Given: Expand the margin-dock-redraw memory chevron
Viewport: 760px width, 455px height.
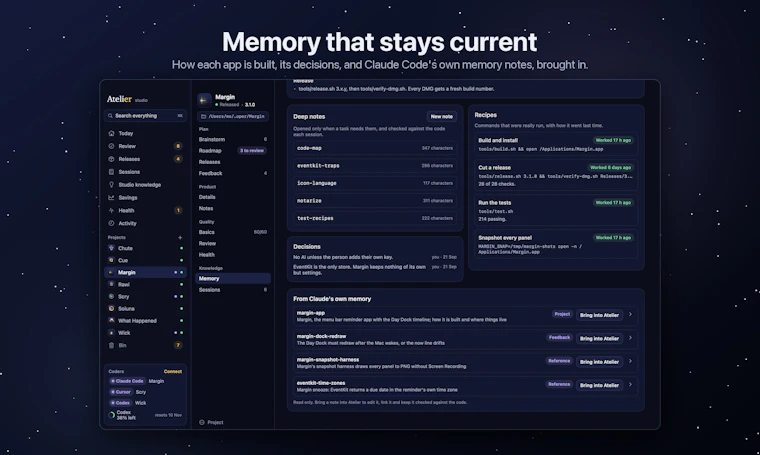Looking at the screenshot, I should tap(630, 338).
